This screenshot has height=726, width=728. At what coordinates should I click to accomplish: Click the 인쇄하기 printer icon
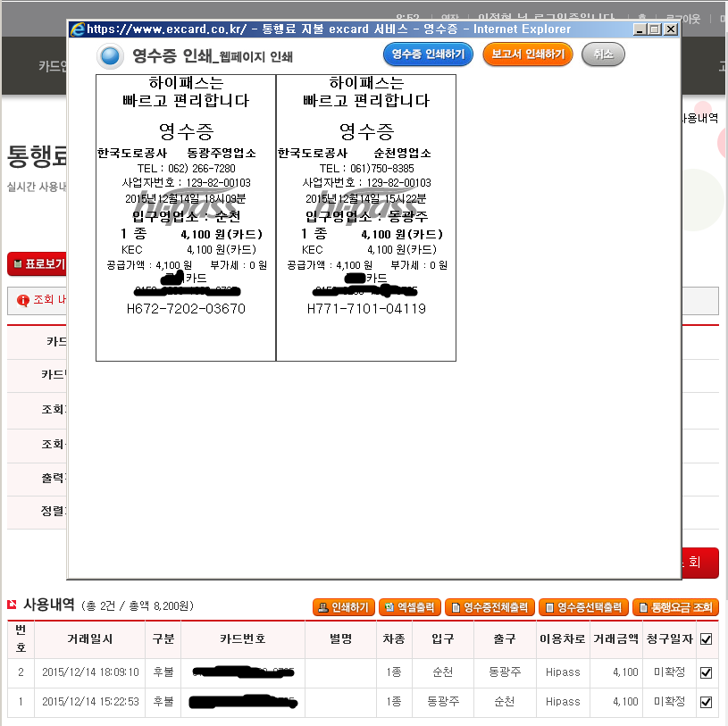pos(322,606)
